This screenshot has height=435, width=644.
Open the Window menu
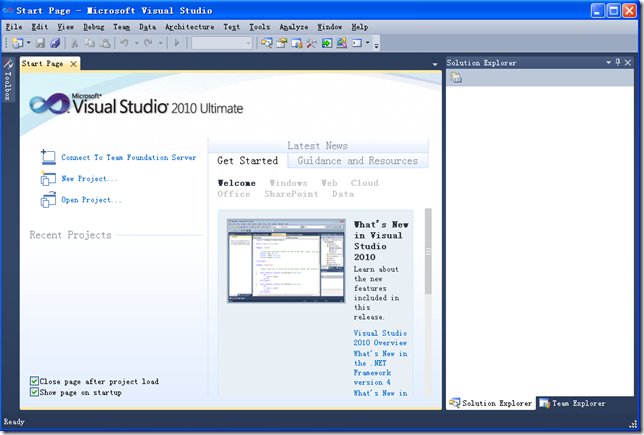pos(330,27)
